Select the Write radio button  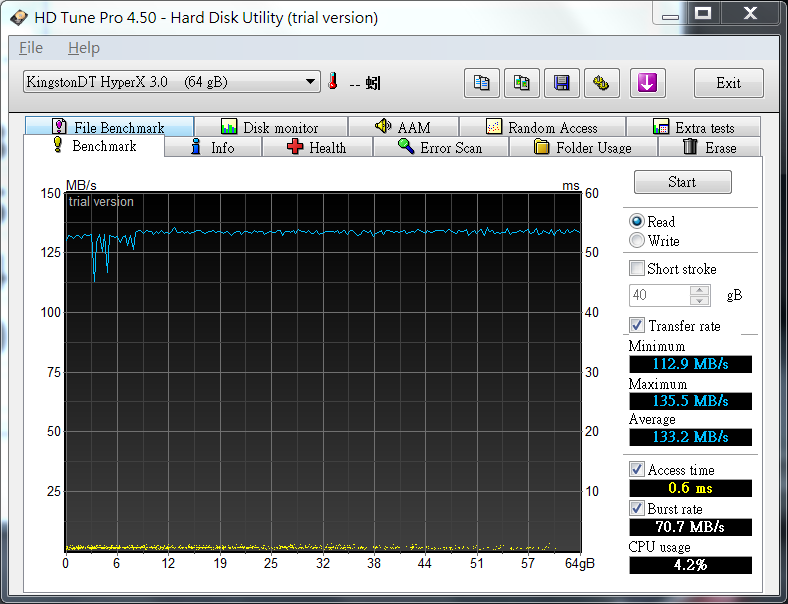tap(637, 240)
